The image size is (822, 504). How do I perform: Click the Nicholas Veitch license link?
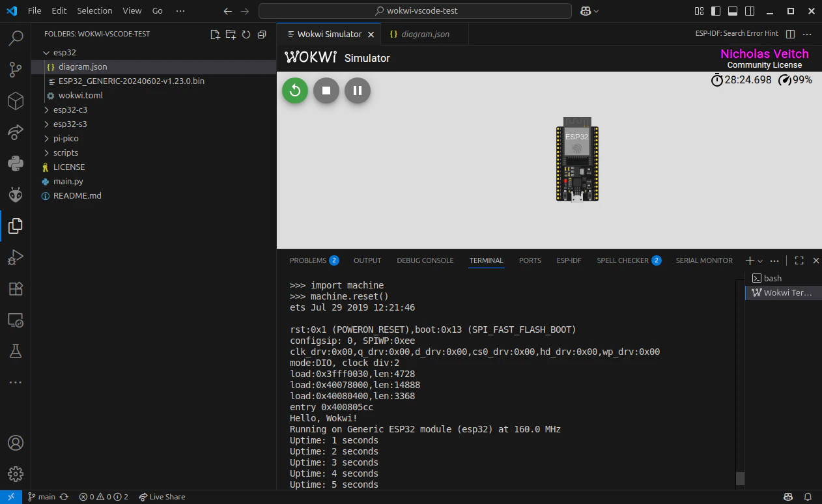[764, 53]
